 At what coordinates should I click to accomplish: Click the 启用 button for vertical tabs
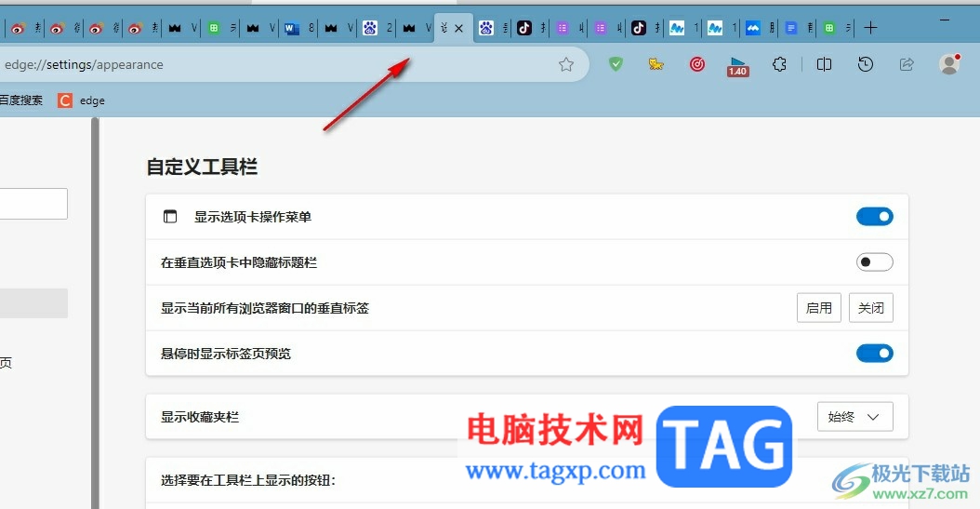tap(819, 308)
